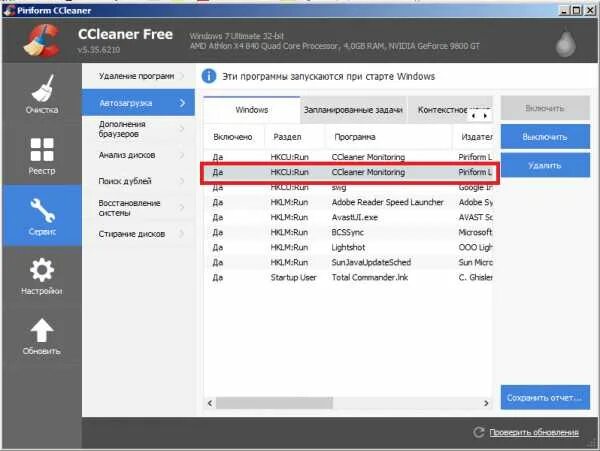
Task: Click chevron next to Удаление программ
Action: pyautogui.click(x=182, y=76)
